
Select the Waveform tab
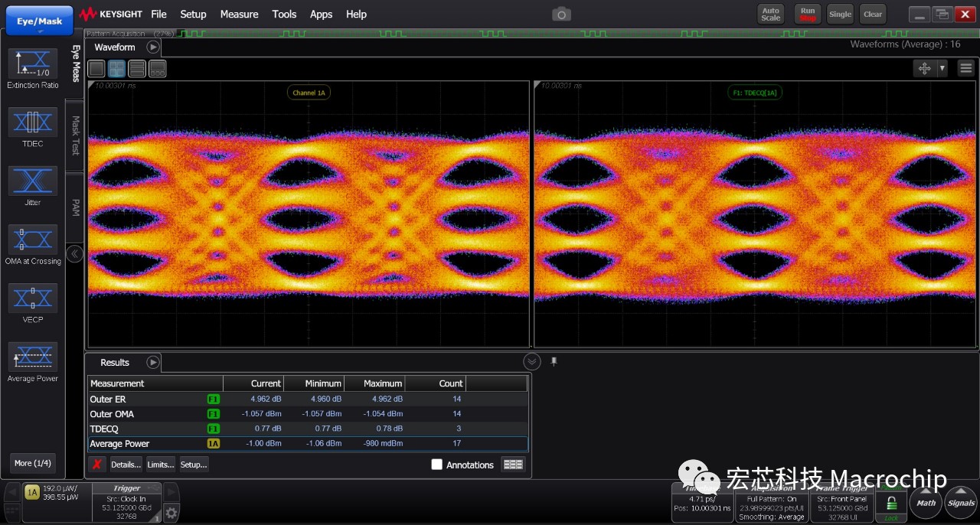[115, 47]
